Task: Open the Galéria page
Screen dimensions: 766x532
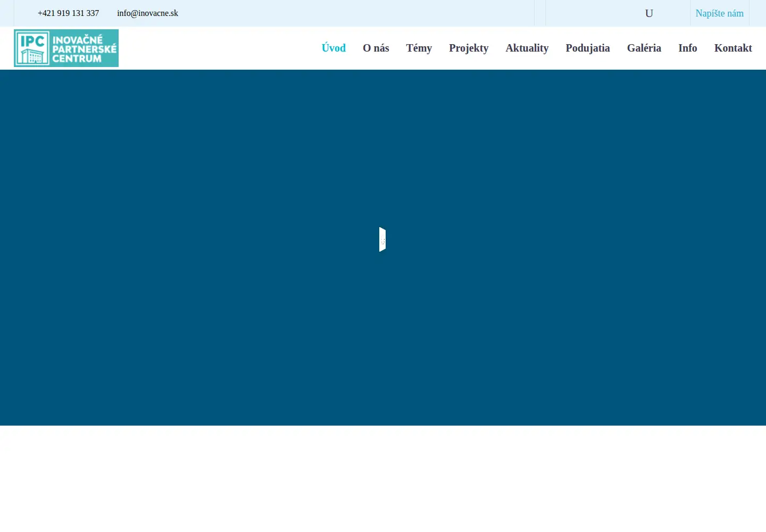Action: [x=644, y=48]
